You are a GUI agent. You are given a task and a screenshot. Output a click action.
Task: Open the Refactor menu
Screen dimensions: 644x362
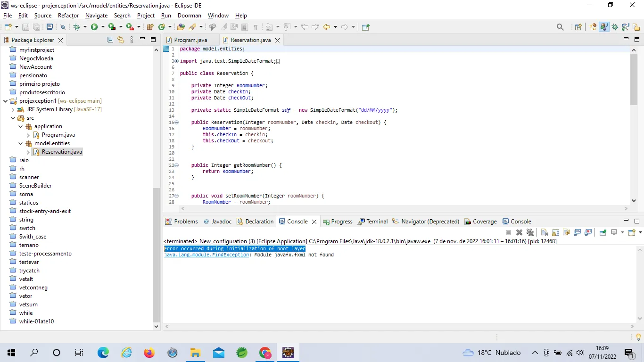click(68, 16)
